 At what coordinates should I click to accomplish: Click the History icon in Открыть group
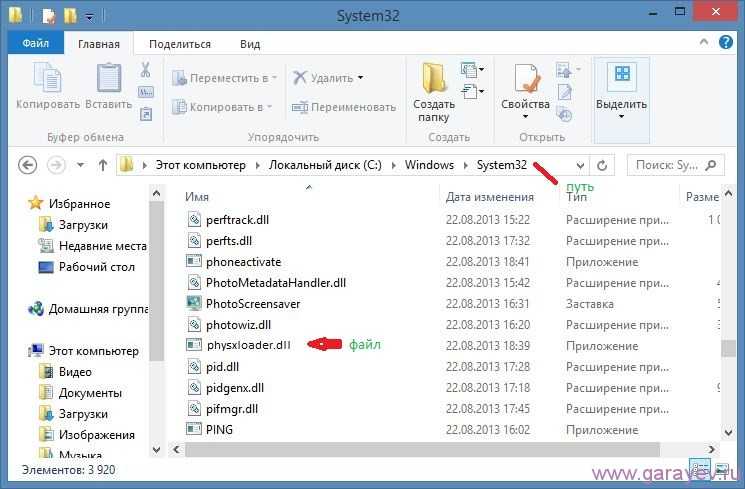[564, 115]
